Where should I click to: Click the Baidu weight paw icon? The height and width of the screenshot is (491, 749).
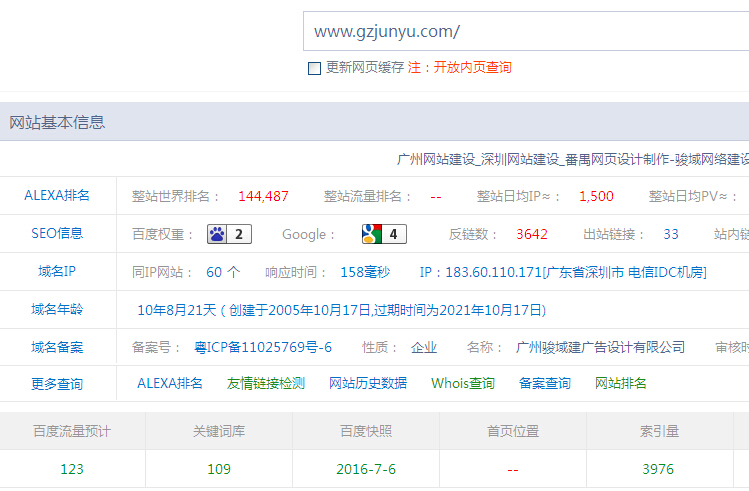coord(218,235)
